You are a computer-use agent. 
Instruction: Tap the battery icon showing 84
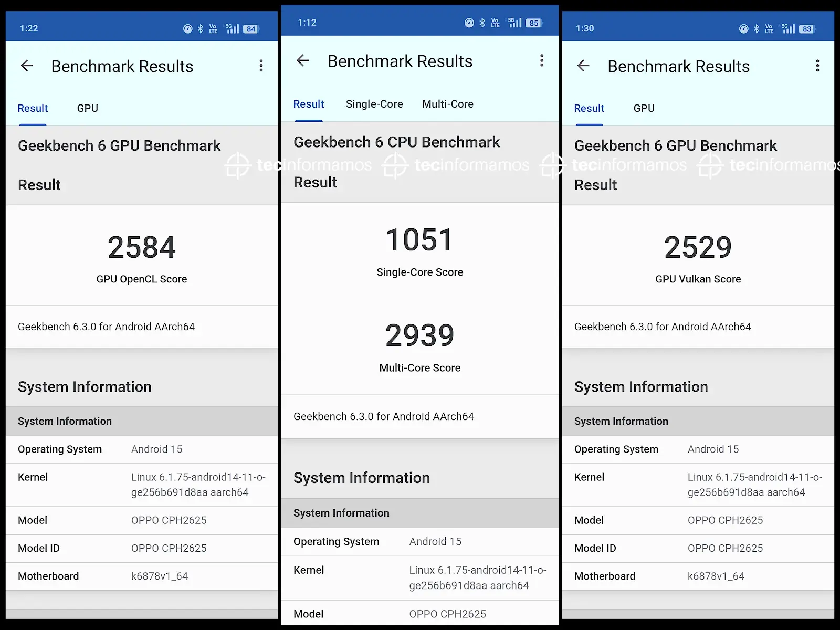[x=251, y=29]
